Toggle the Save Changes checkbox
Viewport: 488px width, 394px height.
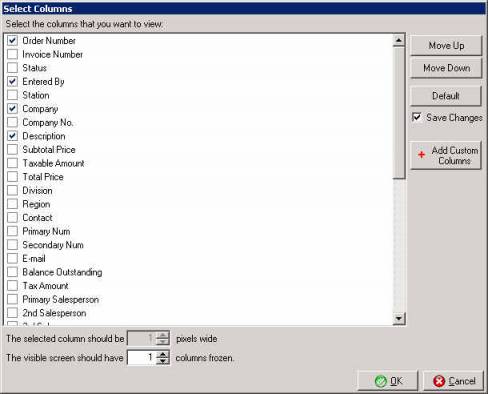coord(417,117)
